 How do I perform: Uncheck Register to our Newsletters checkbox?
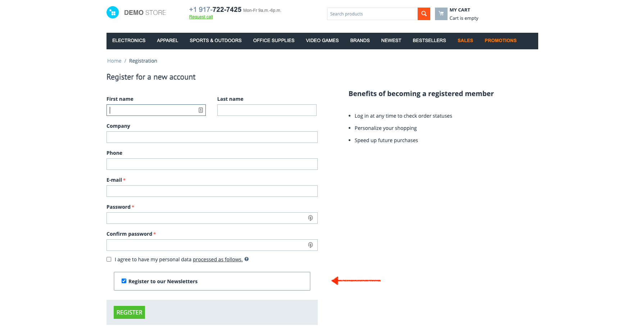click(124, 281)
